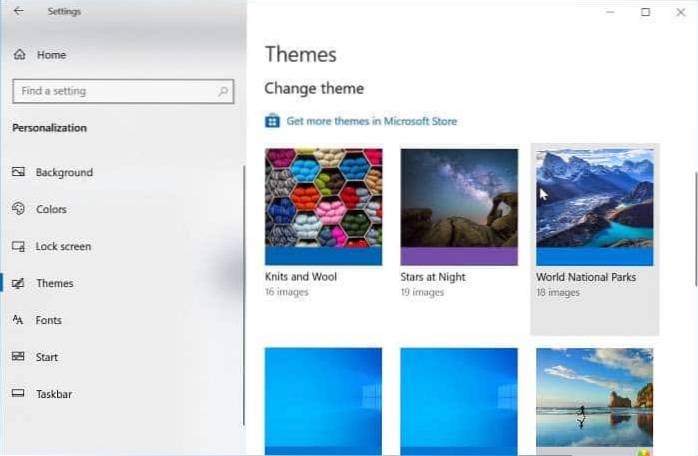Viewport: 698px width, 456px height.
Task: Open Get more themes in Microsoft Store
Action: pyautogui.click(x=371, y=121)
